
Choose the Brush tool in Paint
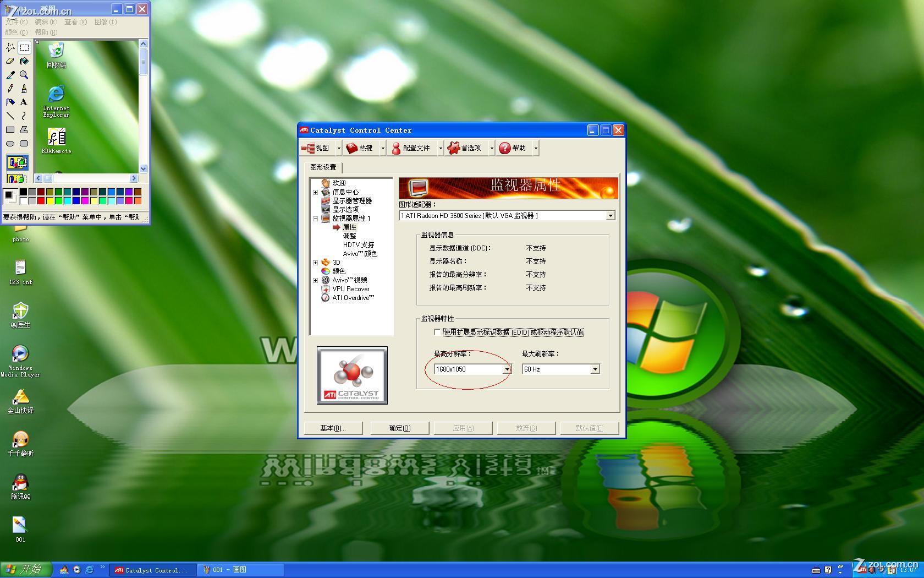(24, 89)
